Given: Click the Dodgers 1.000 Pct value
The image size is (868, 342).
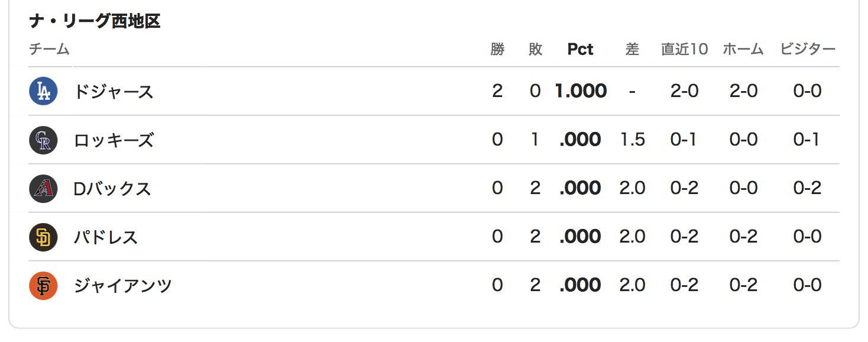Looking at the screenshot, I should [x=581, y=91].
